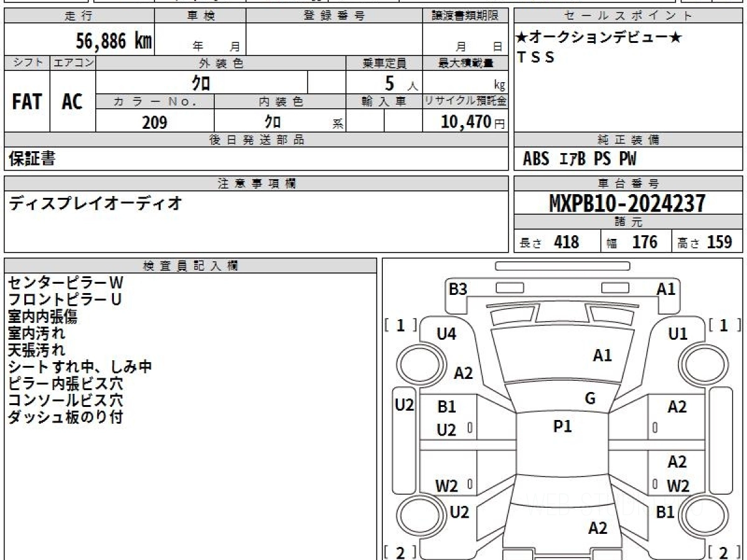Click the 走行 header cell
747x560 pixels.
[x=78, y=16]
